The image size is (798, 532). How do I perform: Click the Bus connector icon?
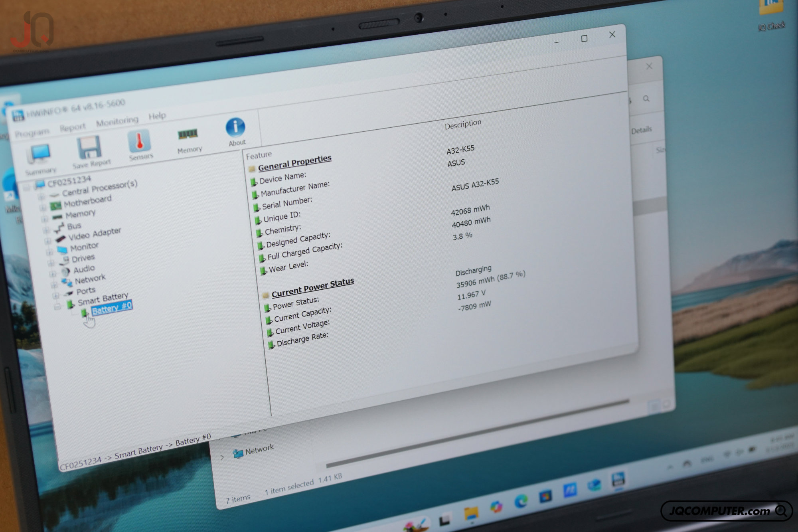click(x=59, y=228)
